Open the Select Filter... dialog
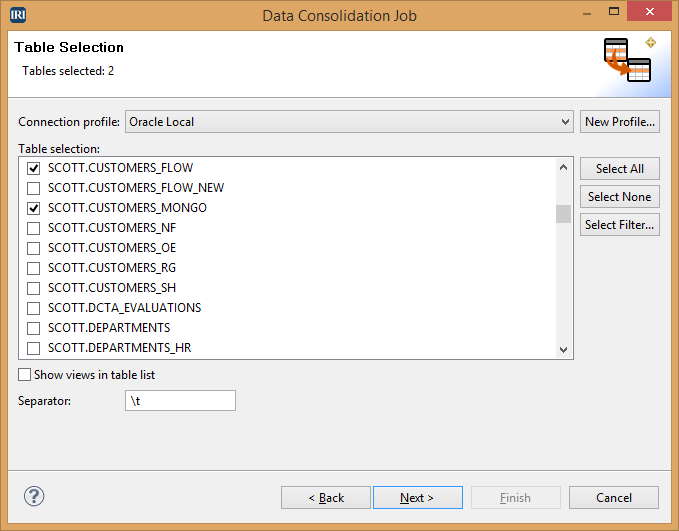 click(x=620, y=225)
